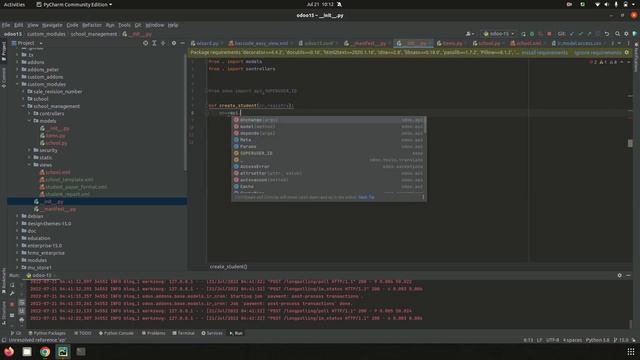Image resolution: width=640 pixels, height=360 pixels.
Task: Click the completion popup scrollbar
Action: pos(425,125)
